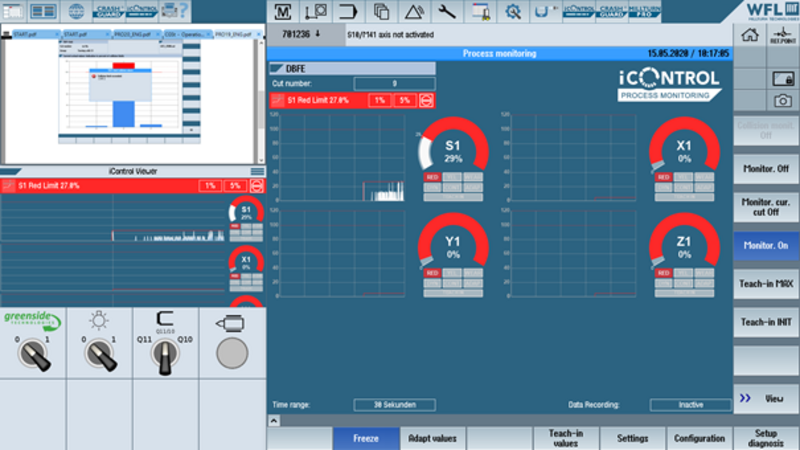The width and height of the screenshot is (800, 450).
Task: Open the Configuration softkey tab
Action: point(699,438)
